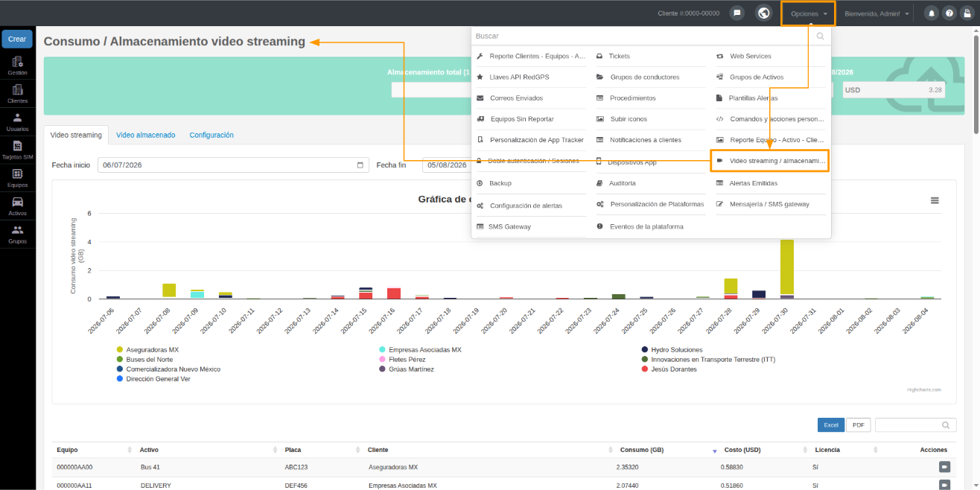
Task: Export the table with the Excel button
Action: [831, 424]
